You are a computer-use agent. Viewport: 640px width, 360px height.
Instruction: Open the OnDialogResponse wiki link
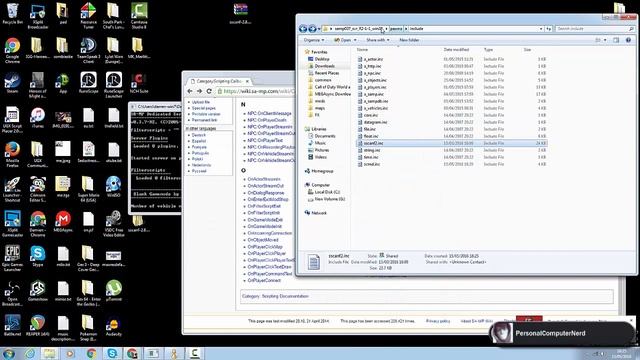click(266, 193)
